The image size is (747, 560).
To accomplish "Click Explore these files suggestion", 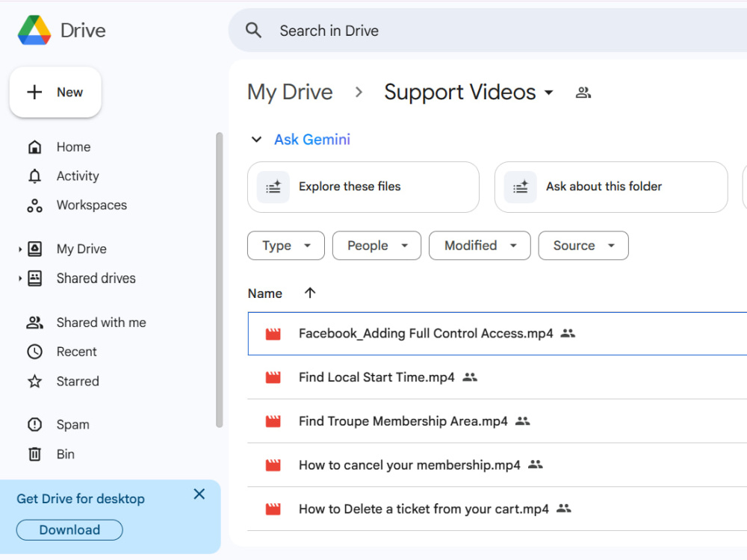I will [x=363, y=187].
